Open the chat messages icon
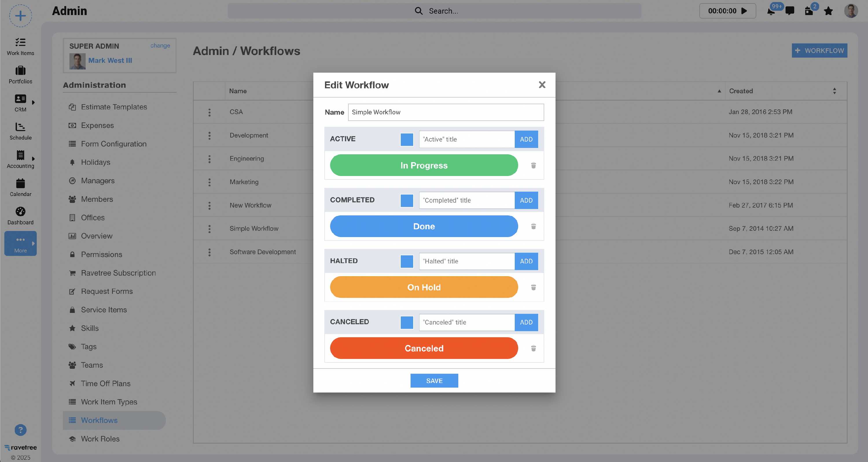Screen dimensions: 868x462 [x=790, y=11]
